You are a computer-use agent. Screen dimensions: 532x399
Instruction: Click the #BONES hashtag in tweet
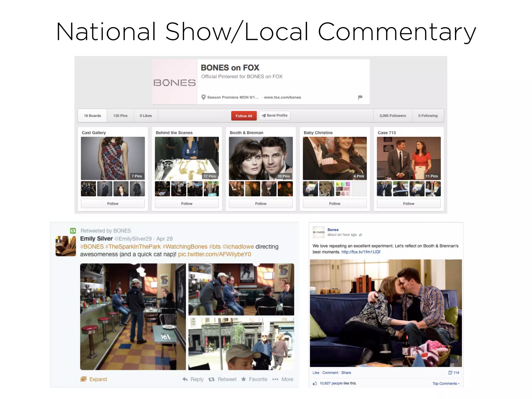(92, 247)
